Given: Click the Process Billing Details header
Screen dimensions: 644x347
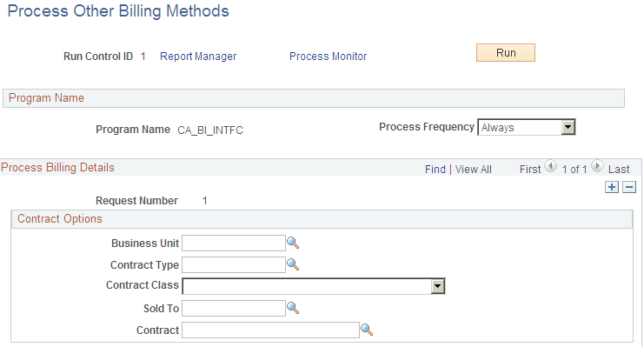Looking at the screenshot, I should [57, 168].
